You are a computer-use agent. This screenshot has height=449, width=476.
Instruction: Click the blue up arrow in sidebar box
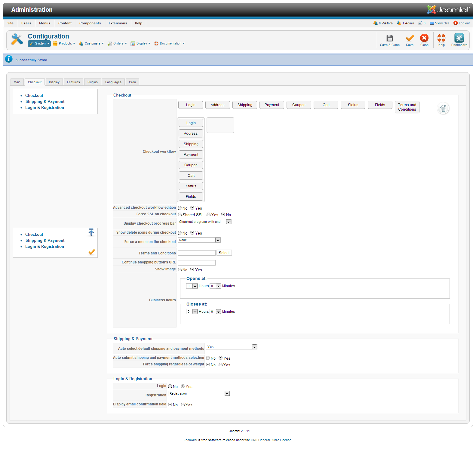[x=91, y=232]
